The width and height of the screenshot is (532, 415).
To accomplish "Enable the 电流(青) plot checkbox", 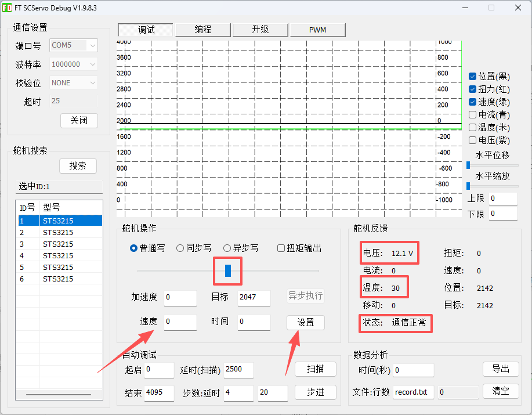I will 472,115.
